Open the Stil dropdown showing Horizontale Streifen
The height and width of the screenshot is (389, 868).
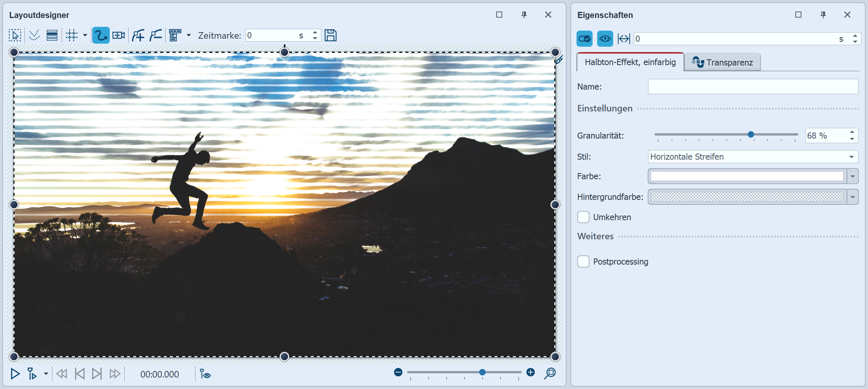pos(752,157)
